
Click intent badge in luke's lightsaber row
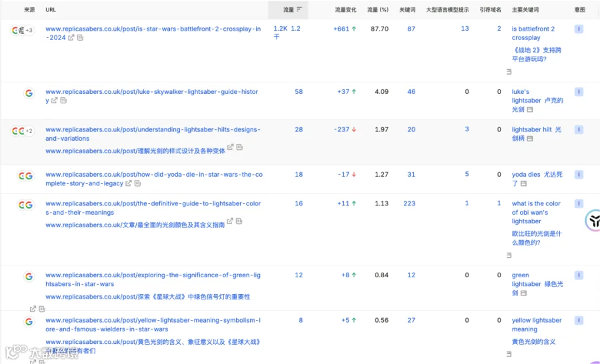coord(579,92)
